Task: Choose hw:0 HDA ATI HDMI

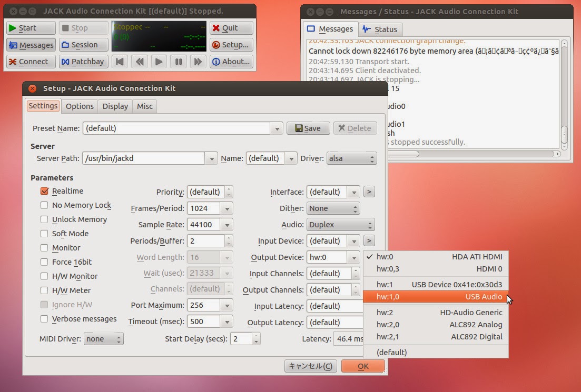Action: 436,257
